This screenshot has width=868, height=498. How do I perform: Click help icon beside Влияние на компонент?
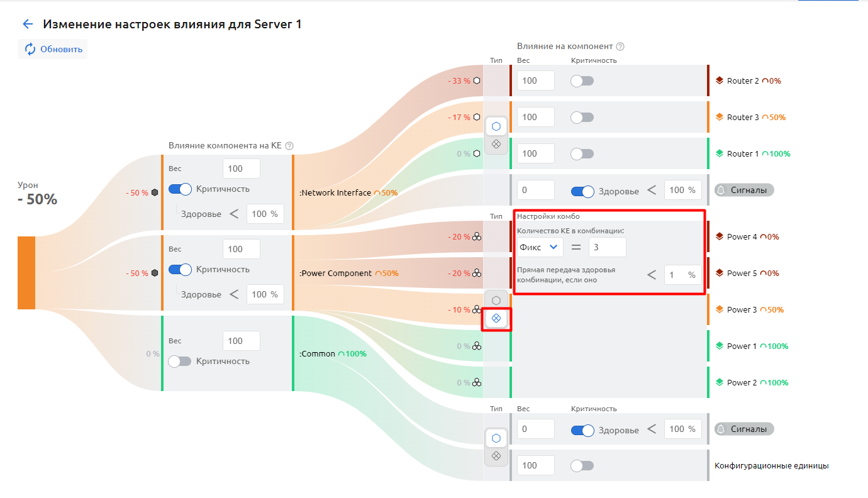click(x=620, y=47)
